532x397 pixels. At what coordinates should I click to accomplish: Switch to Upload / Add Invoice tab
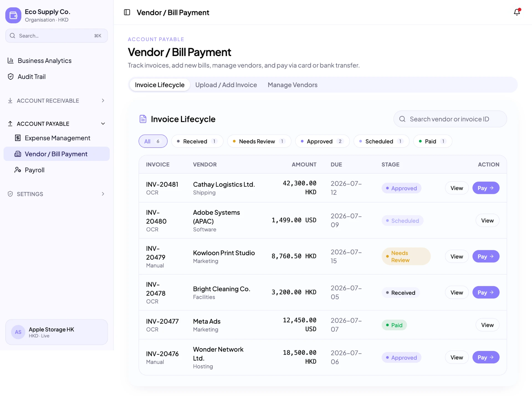coord(226,85)
